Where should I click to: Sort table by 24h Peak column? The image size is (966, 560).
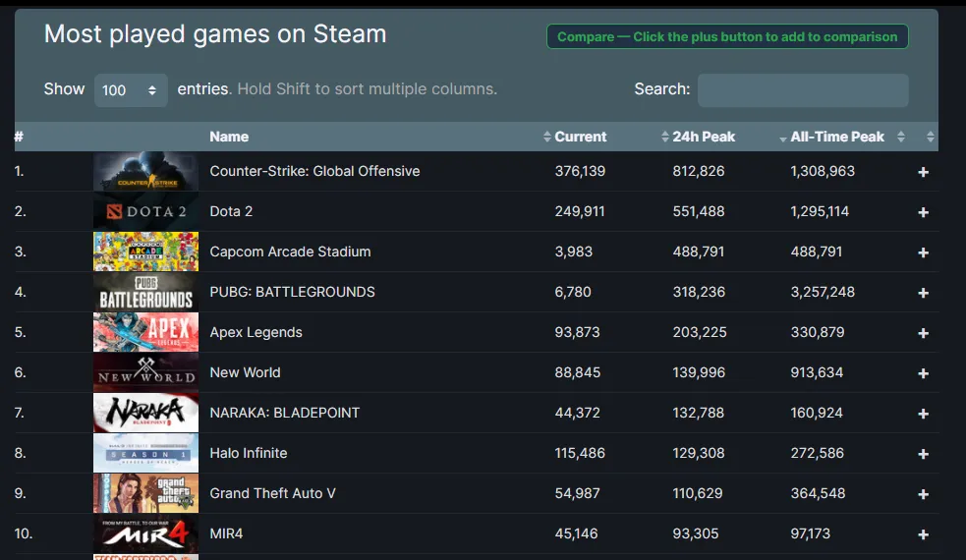(x=704, y=137)
